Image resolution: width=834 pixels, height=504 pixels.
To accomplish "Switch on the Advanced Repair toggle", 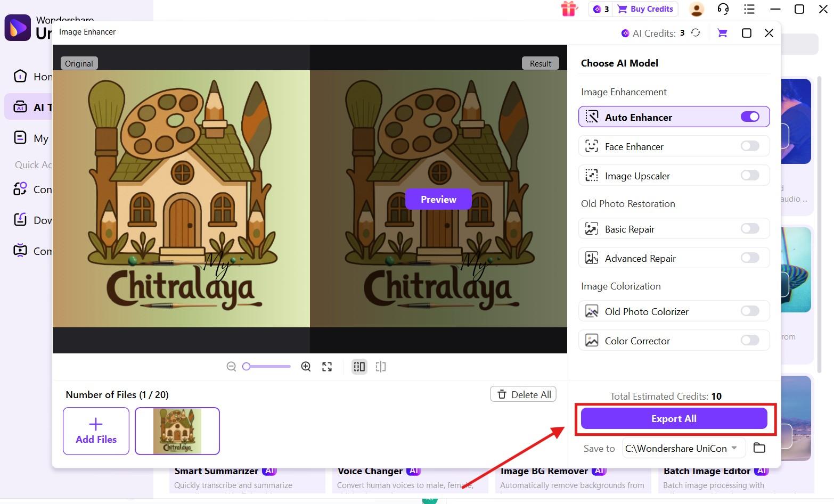I will tap(750, 258).
